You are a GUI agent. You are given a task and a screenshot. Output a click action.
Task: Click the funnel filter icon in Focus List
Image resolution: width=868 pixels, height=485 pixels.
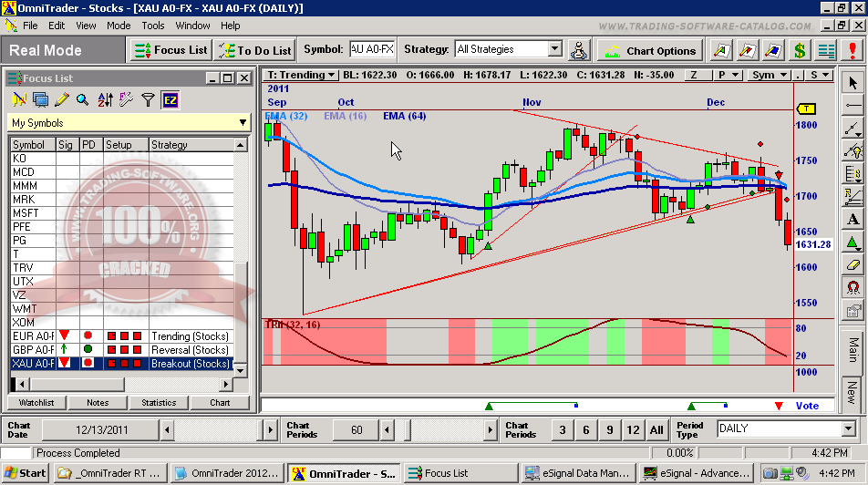click(x=149, y=99)
